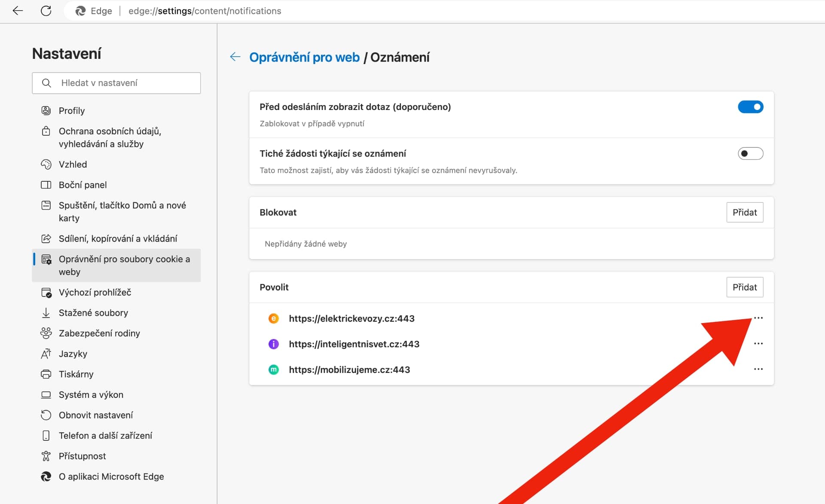This screenshot has width=825, height=504.
Task: Enable Tiché žádosti týkající se oznámení
Action: pyautogui.click(x=750, y=153)
